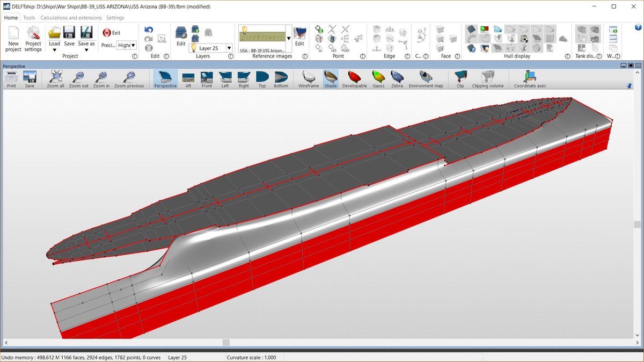Open the Load dropdown arrow

click(54, 50)
